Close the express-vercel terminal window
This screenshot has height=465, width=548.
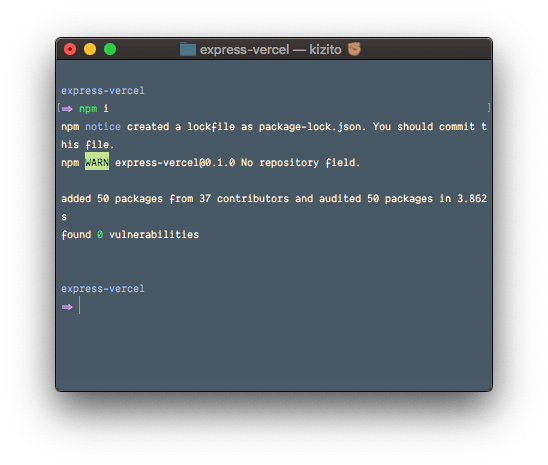pos(70,49)
